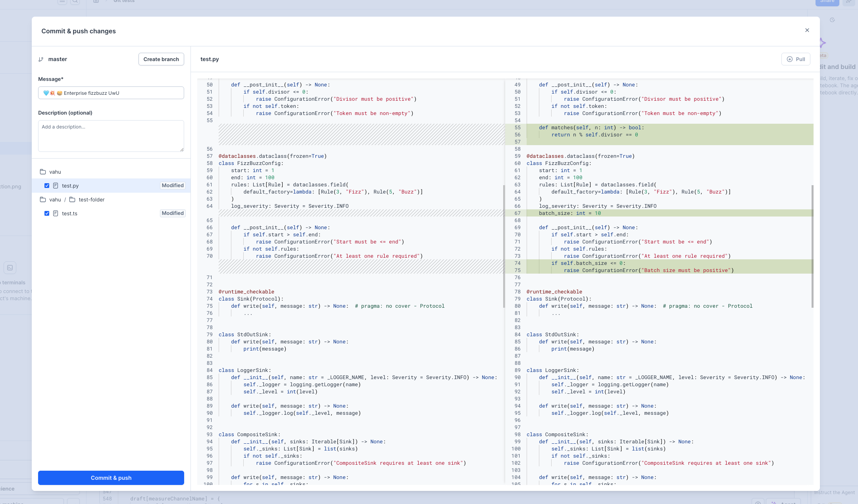Uncheck the test.ts checkbox
The height and width of the screenshot is (504, 858).
point(47,213)
